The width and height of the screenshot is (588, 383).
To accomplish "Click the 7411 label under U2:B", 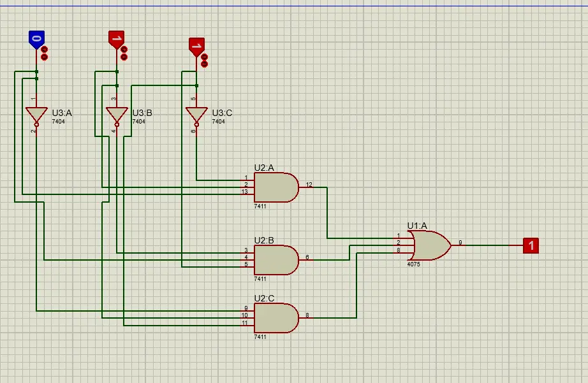I will click(x=261, y=278).
